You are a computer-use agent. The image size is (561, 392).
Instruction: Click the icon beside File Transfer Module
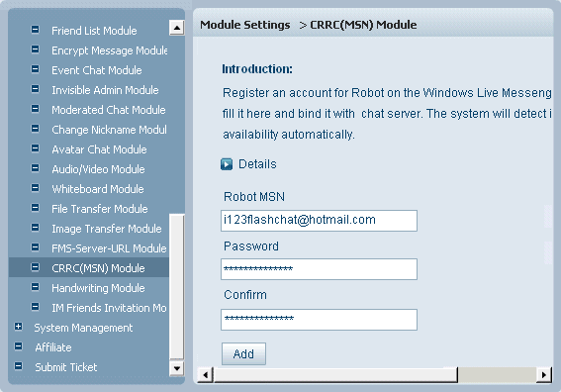tap(35, 208)
